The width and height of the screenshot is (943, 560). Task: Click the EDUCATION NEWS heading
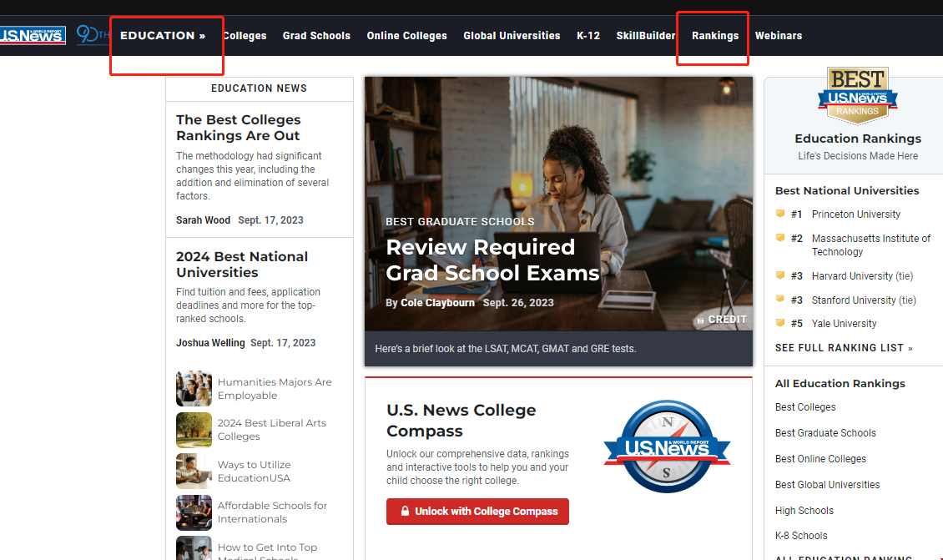(x=260, y=88)
